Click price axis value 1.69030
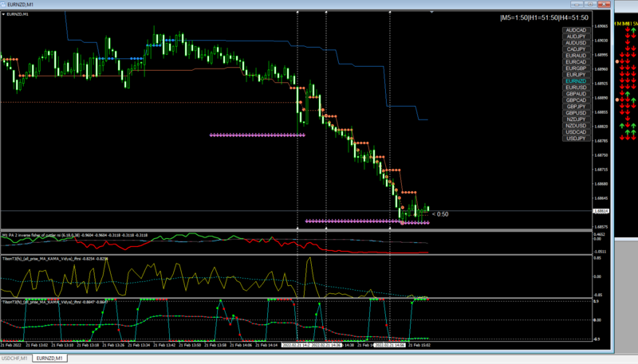Image resolution: width=638 pixels, height=364 pixels. click(601, 41)
